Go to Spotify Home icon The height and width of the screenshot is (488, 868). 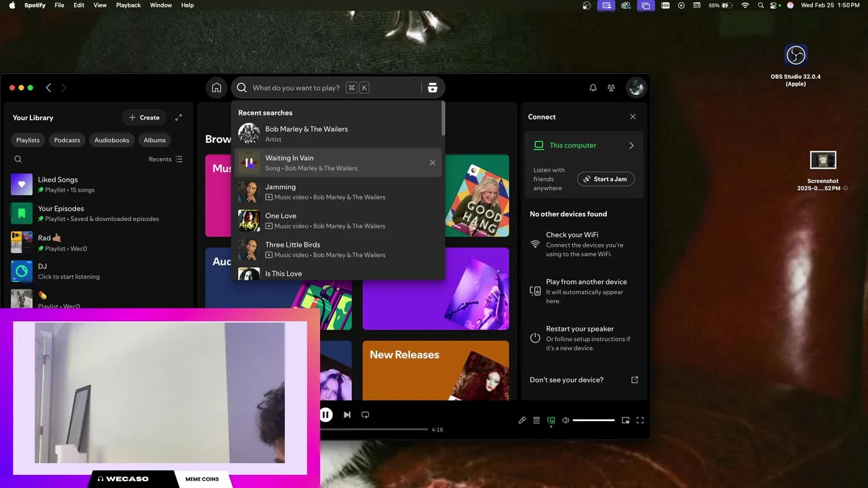pyautogui.click(x=216, y=87)
